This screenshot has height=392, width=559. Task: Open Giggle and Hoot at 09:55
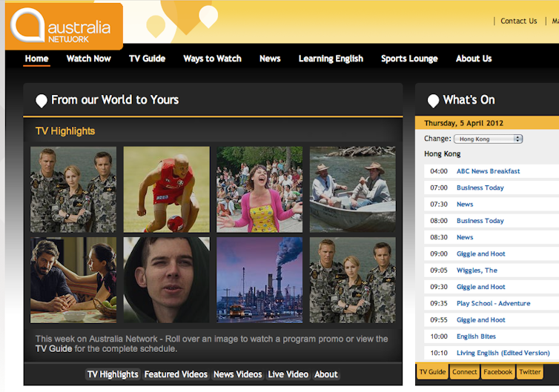coord(481,320)
